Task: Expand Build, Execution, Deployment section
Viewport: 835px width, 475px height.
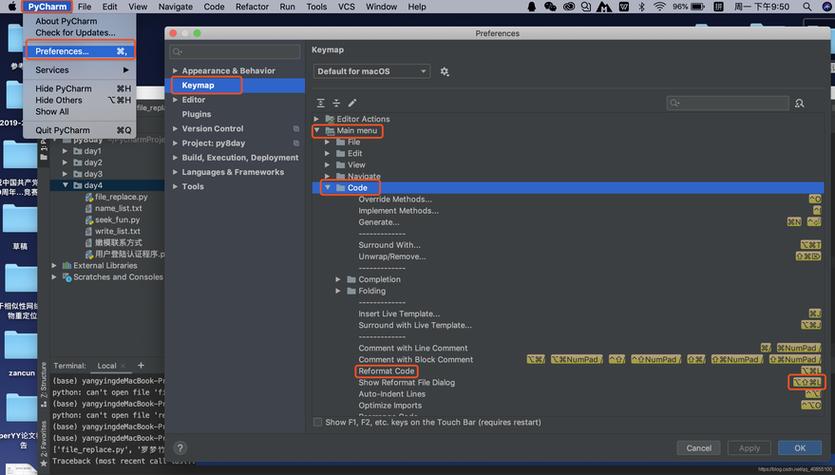Action: point(175,158)
